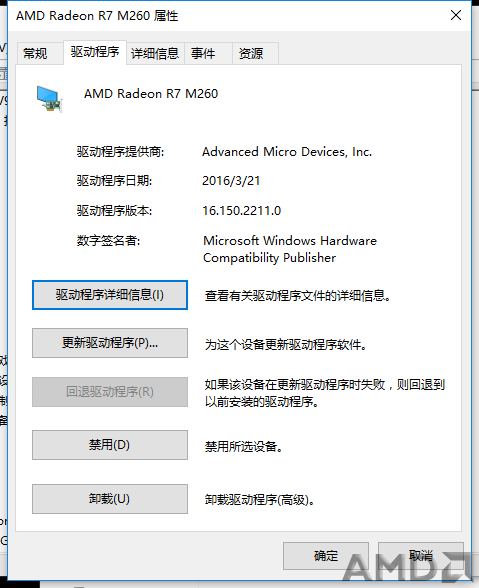Switch to the 常规 tab
479x588 pixels.
40,53
